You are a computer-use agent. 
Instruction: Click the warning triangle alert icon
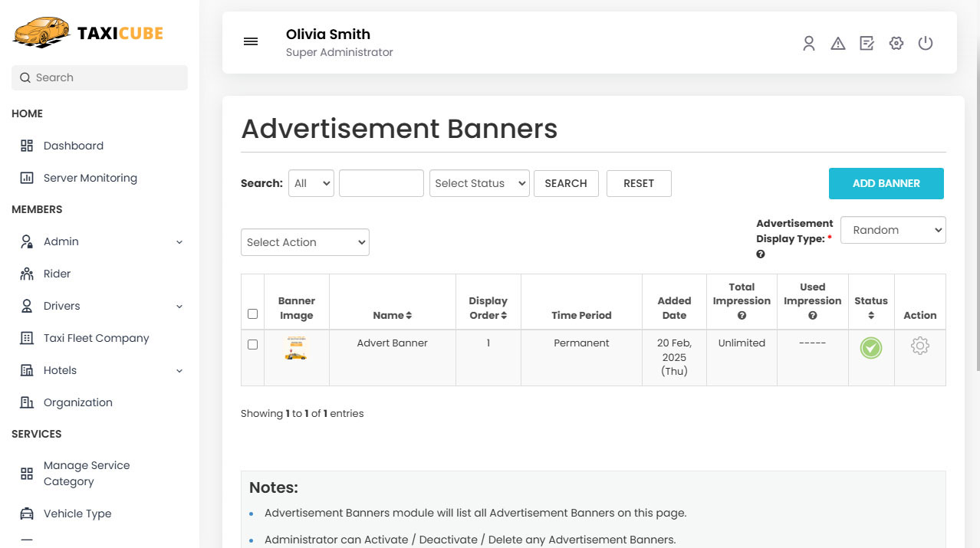(838, 44)
